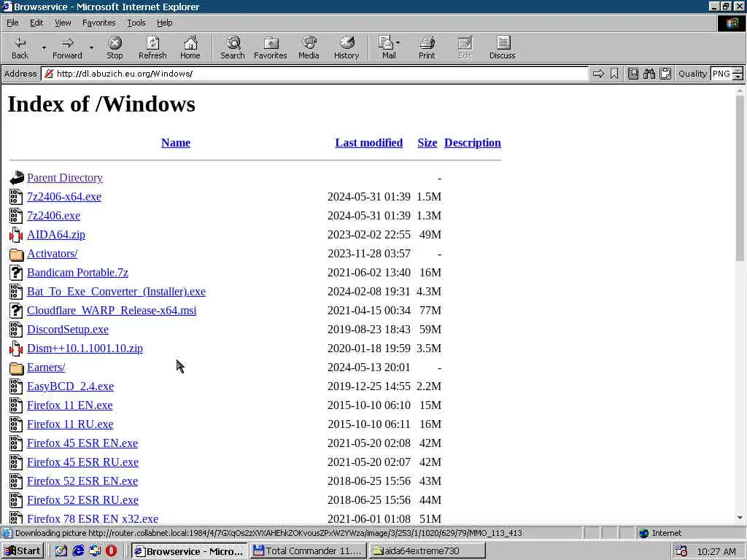Screen dimensions: 747x560
Task: Open the Tools menu
Action: coord(136,23)
